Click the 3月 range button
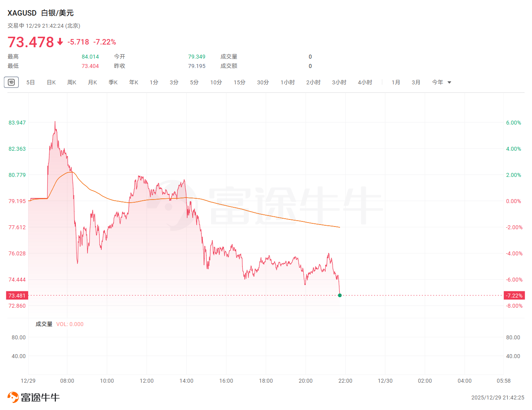Viewport: 532px width, 410px height. (x=416, y=82)
